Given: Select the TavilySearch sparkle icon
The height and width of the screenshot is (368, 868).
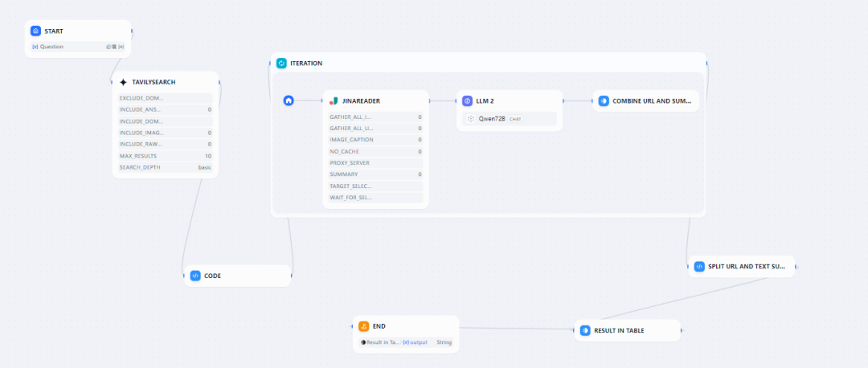Looking at the screenshot, I should [x=123, y=82].
